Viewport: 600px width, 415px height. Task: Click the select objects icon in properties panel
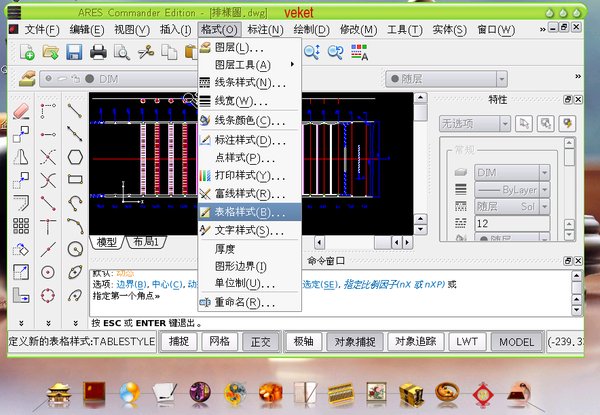tap(546, 124)
